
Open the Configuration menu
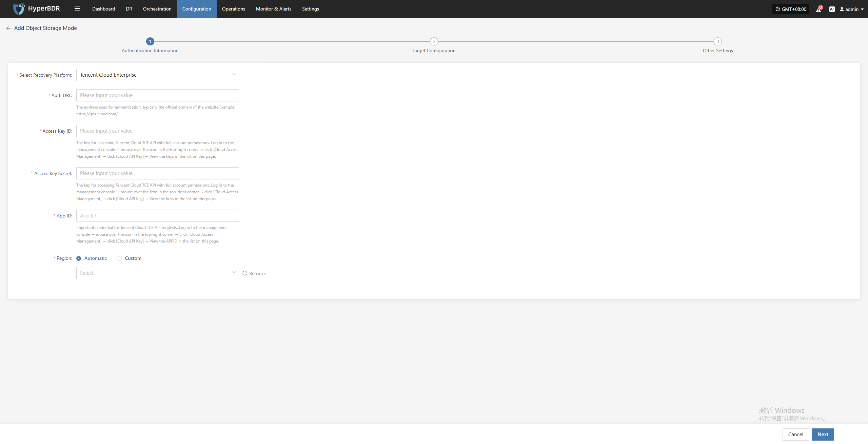pyautogui.click(x=197, y=9)
